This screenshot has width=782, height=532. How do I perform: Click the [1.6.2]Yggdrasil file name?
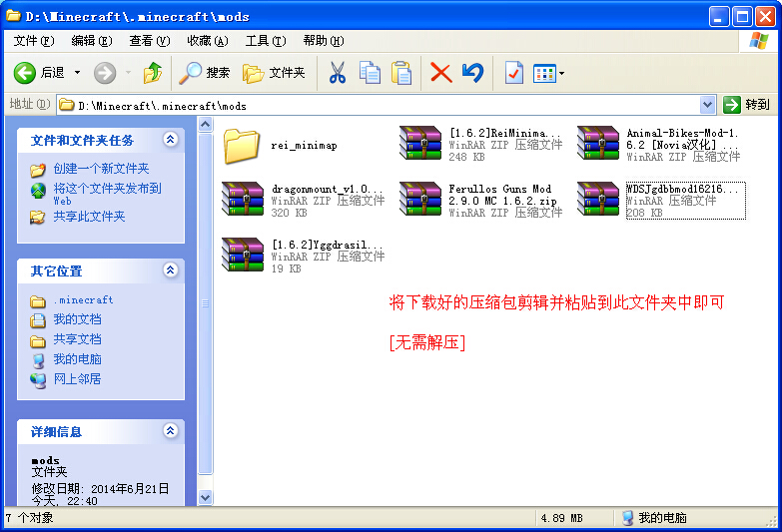328,245
